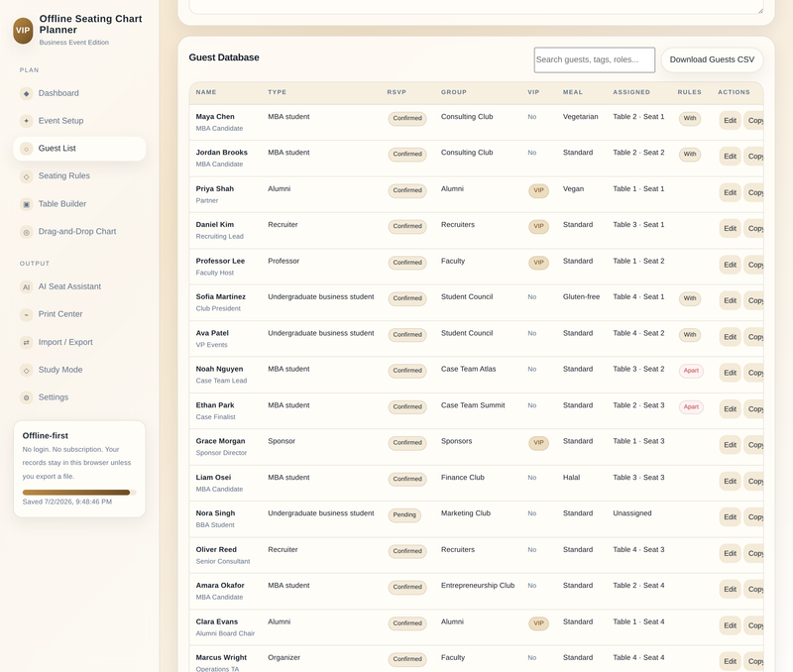Edit Jordan Brooks' guest record
793x672 pixels.
coord(730,157)
